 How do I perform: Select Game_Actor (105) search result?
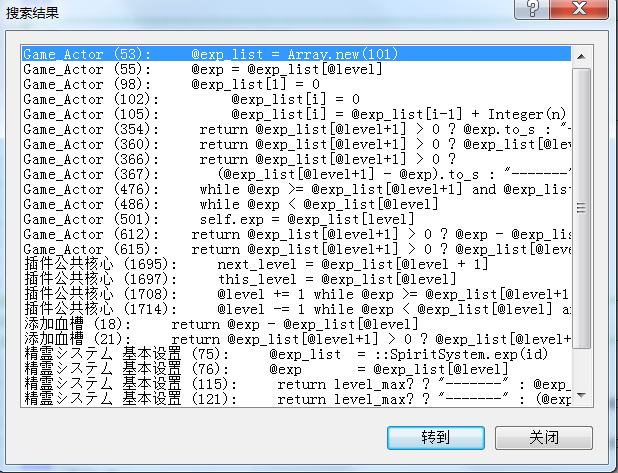pyautogui.click(x=296, y=114)
